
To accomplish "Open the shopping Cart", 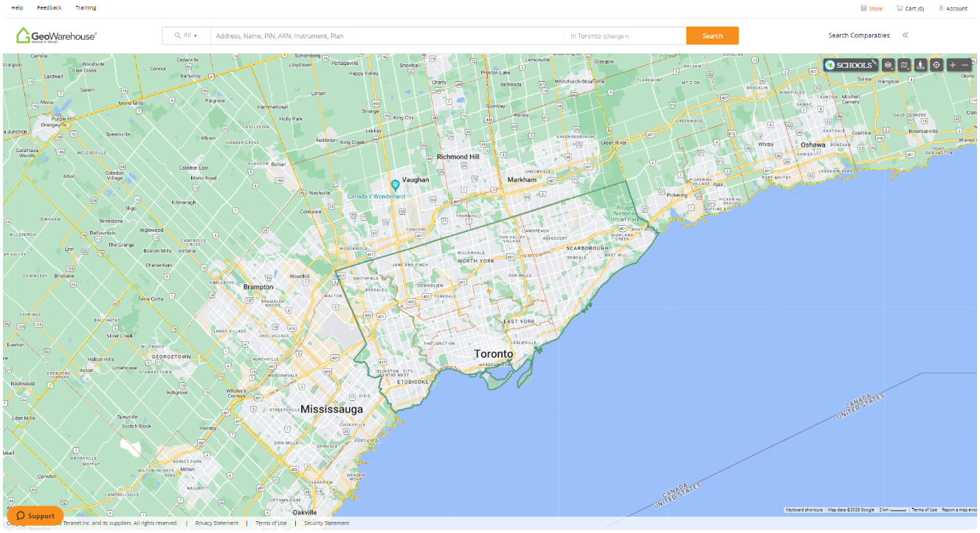I will pos(910,9).
